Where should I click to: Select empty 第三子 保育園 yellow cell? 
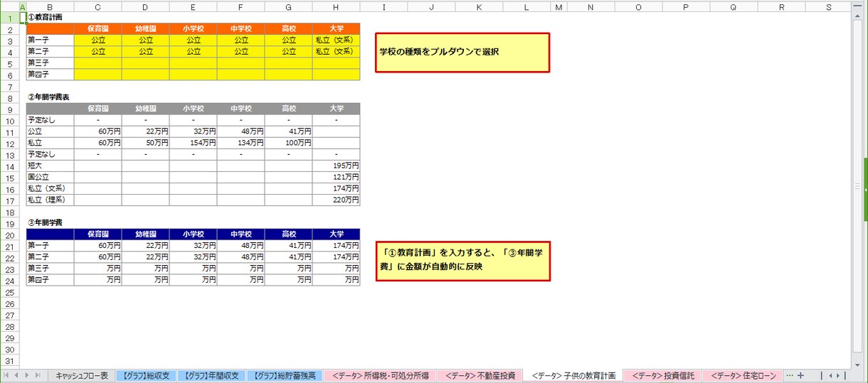click(97, 63)
